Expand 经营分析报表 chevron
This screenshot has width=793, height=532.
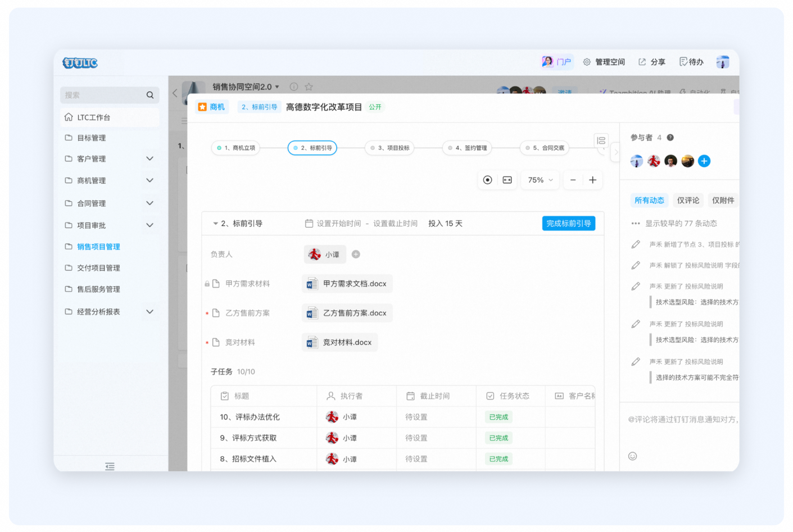pos(150,312)
